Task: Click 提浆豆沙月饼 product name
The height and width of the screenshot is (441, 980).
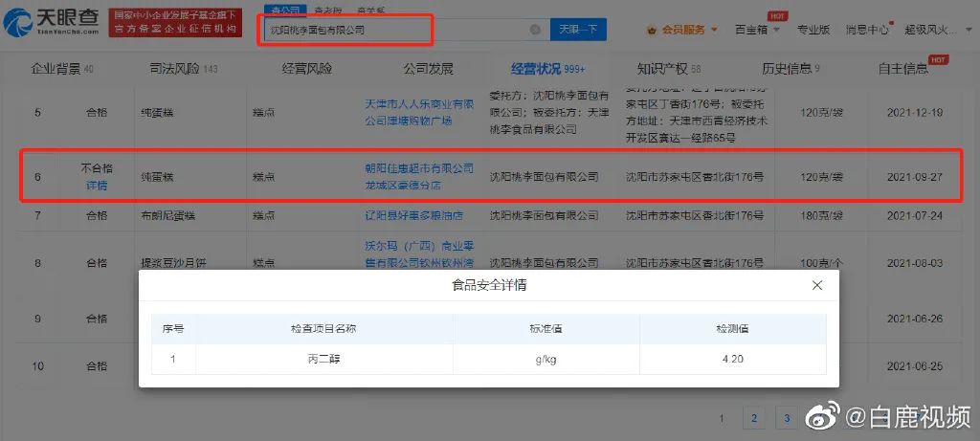Action: coord(173,263)
